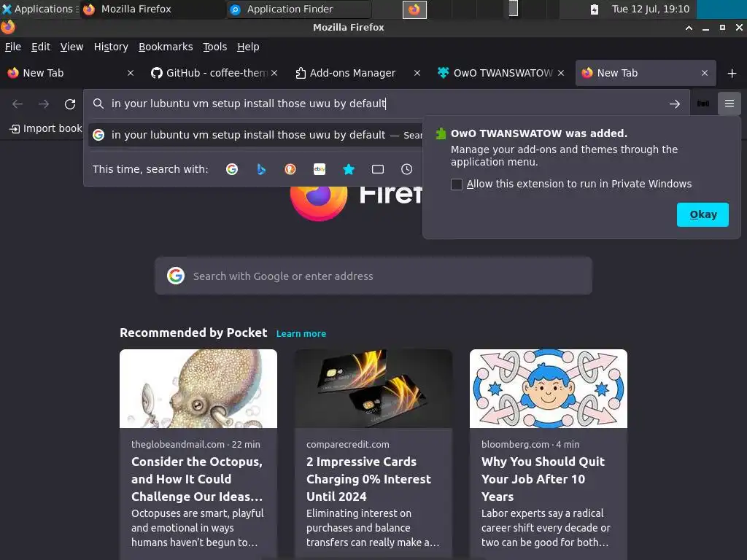Go back using the back arrow
Viewport: 747px width, 560px height.
[18, 104]
